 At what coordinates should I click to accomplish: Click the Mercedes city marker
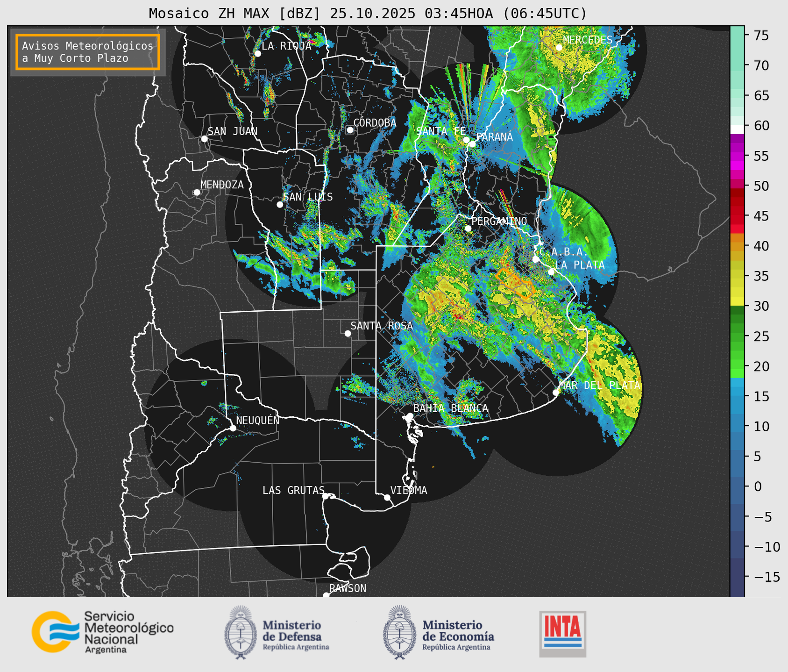tap(559, 48)
